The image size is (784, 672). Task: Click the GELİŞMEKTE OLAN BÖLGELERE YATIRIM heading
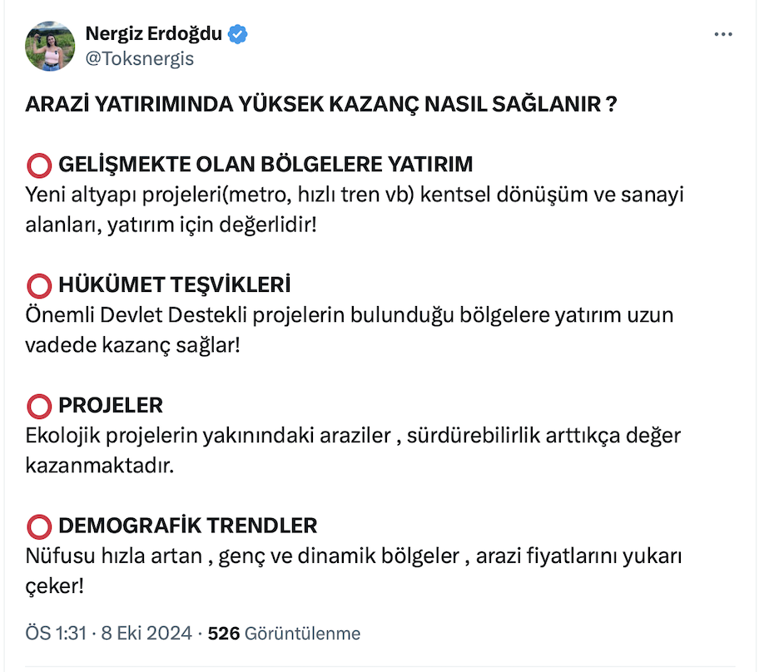pos(265,165)
